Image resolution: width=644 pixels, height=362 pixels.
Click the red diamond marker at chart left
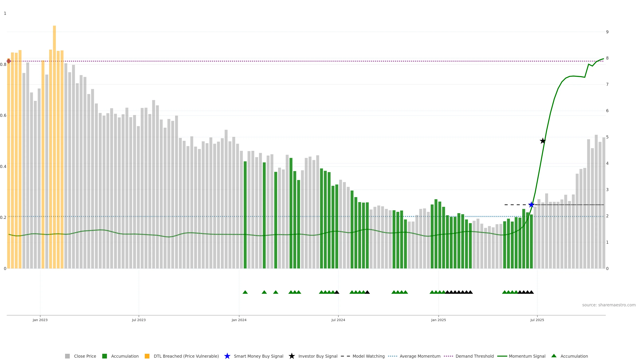(9, 61)
